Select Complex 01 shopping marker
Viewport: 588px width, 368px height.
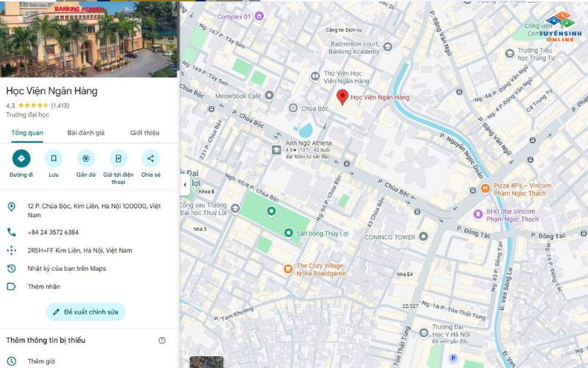259,16
